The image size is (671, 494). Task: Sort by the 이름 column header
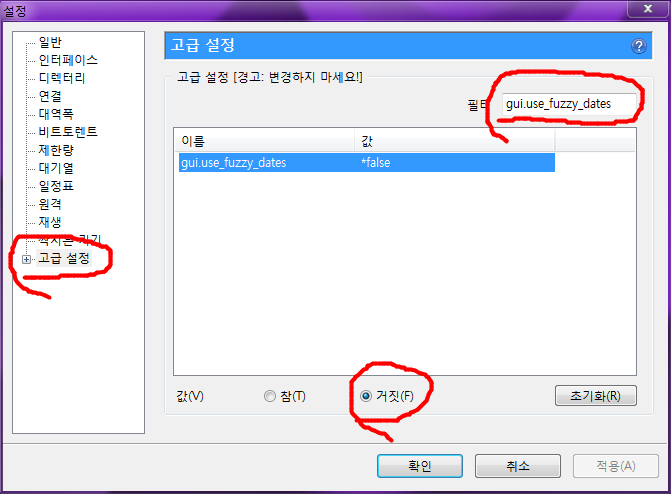(264, 141)
